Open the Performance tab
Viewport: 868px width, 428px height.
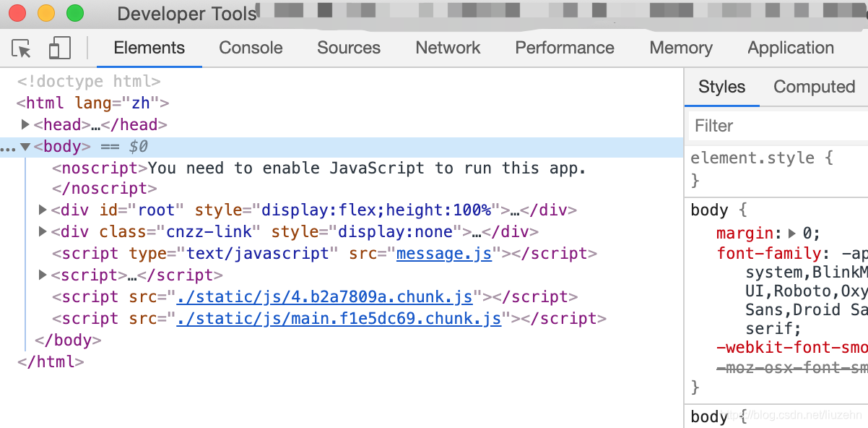565,48
